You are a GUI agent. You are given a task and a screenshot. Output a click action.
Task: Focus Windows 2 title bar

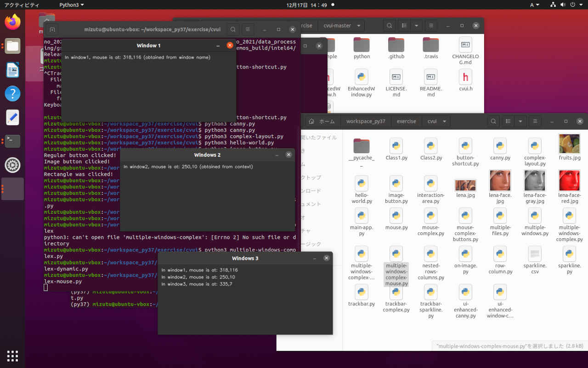coord(207,155)
